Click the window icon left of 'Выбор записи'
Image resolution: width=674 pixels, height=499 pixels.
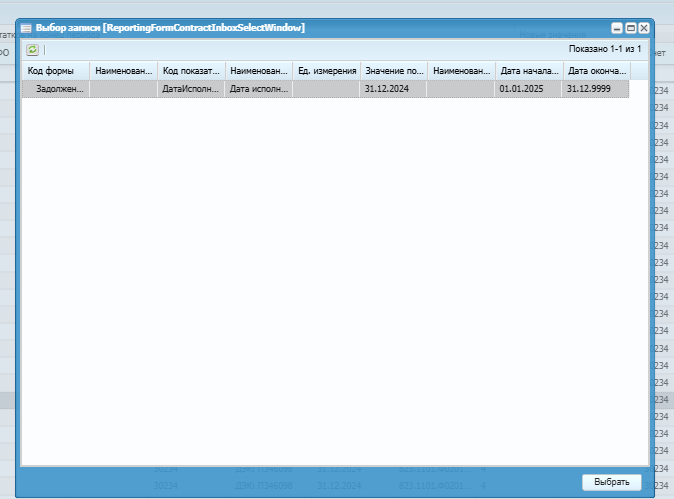tap(26, 28)
